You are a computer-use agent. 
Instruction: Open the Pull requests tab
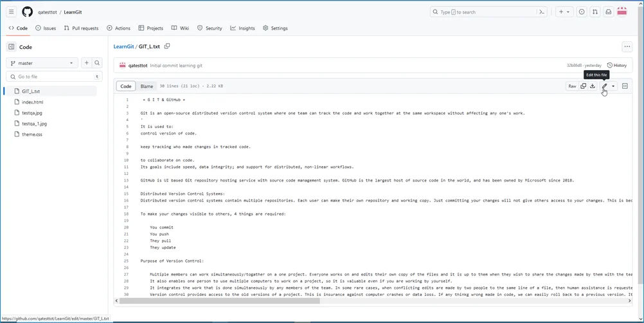[82, 28]
